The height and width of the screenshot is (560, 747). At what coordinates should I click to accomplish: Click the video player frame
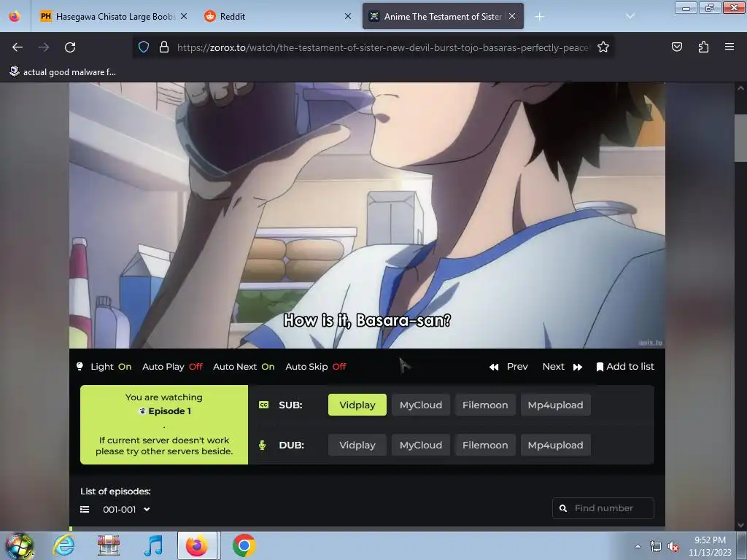(x=367, y=215)
